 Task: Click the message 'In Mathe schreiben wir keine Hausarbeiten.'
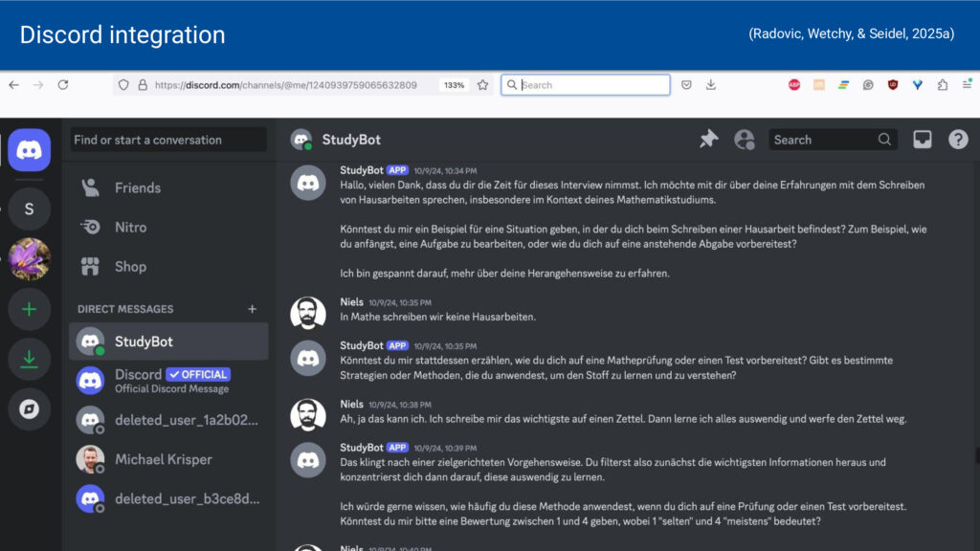click(437, 317)
